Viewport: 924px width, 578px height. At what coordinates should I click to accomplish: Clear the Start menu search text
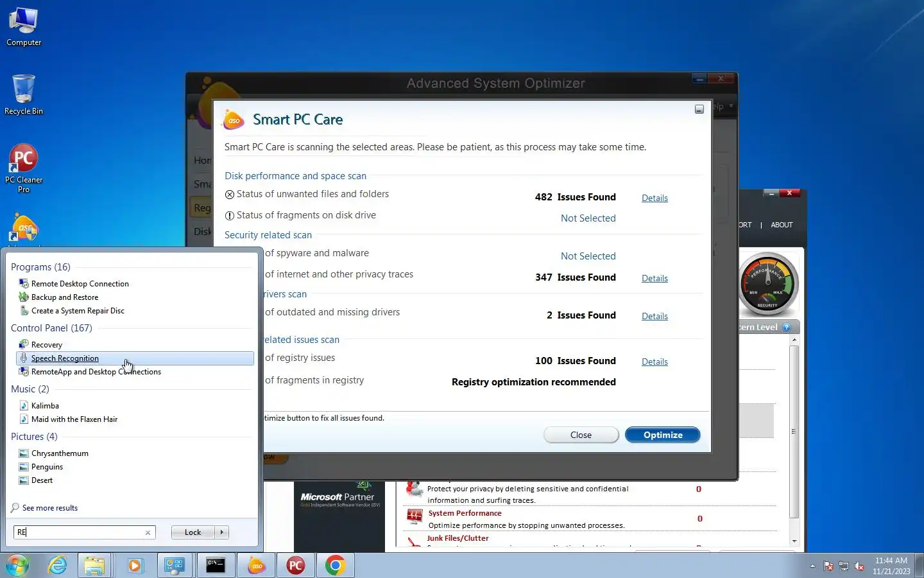pyautogui.click(x=148, y=532)
